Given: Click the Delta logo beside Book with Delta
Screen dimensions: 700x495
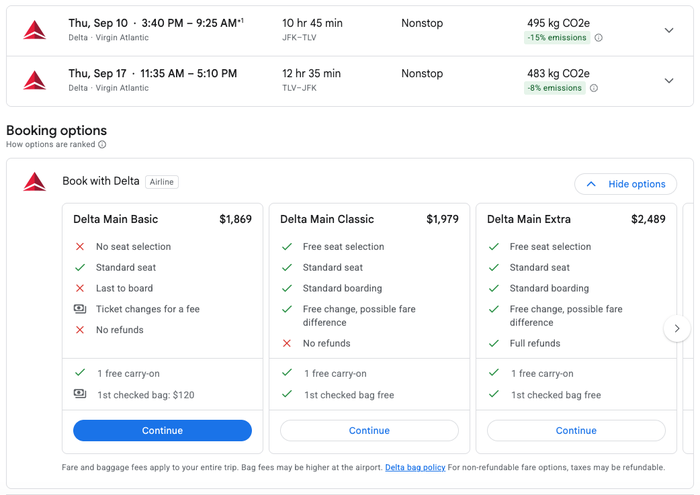Looking at the screenshot, I should (x=34, y=182).
